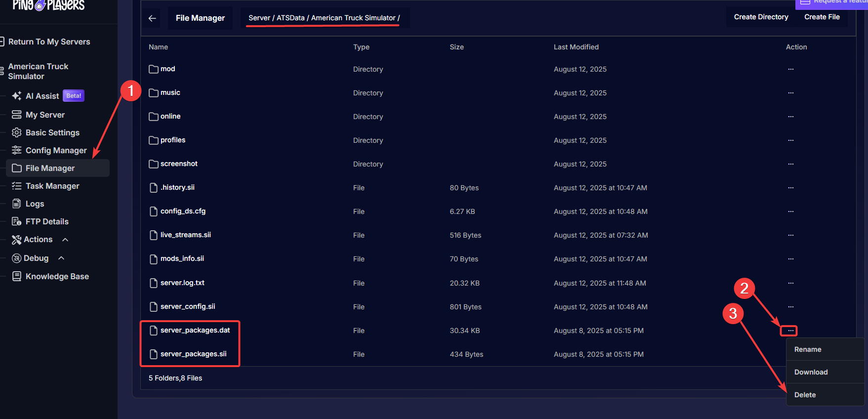Open action menu for .history.sii
Image resolution: width=868 pixels, height=419 pixels.
[791, 188]
